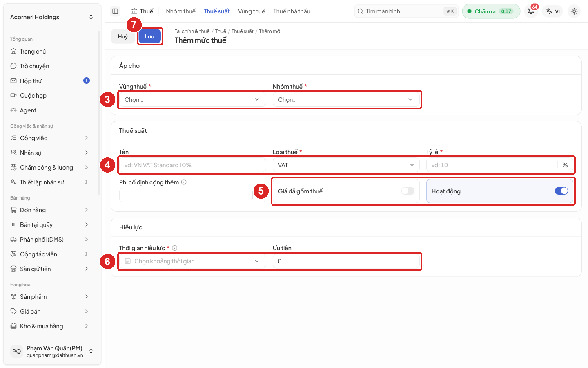Click info icon beside Thời gian hiệu lực
The height and width of the screenshot is (368, 588).
(175, 248)
